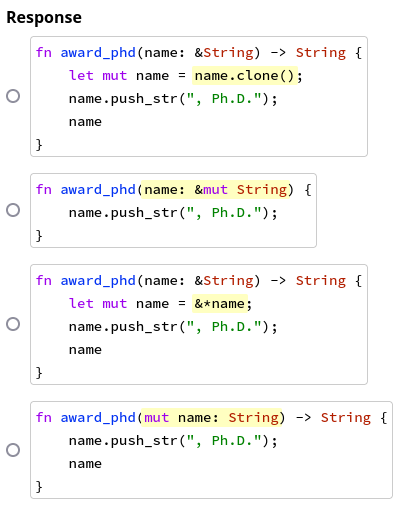Select the radio button for name.clone() answer
Viewport: 407px width, 513px height.
[13, 96]
